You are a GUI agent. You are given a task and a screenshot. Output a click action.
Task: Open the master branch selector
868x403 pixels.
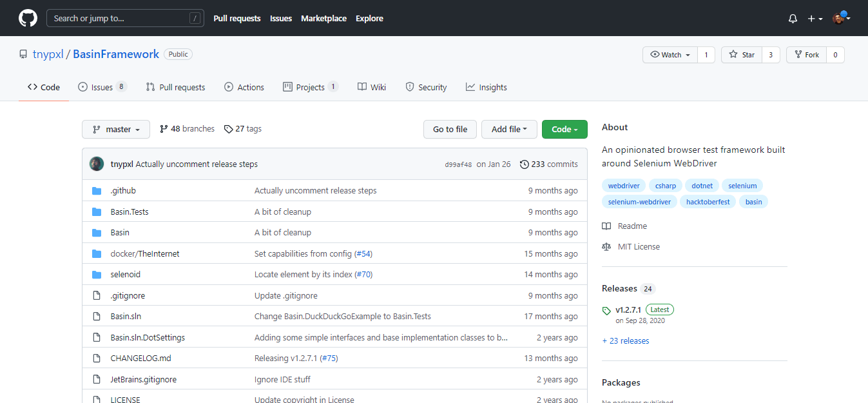[116, 130]
